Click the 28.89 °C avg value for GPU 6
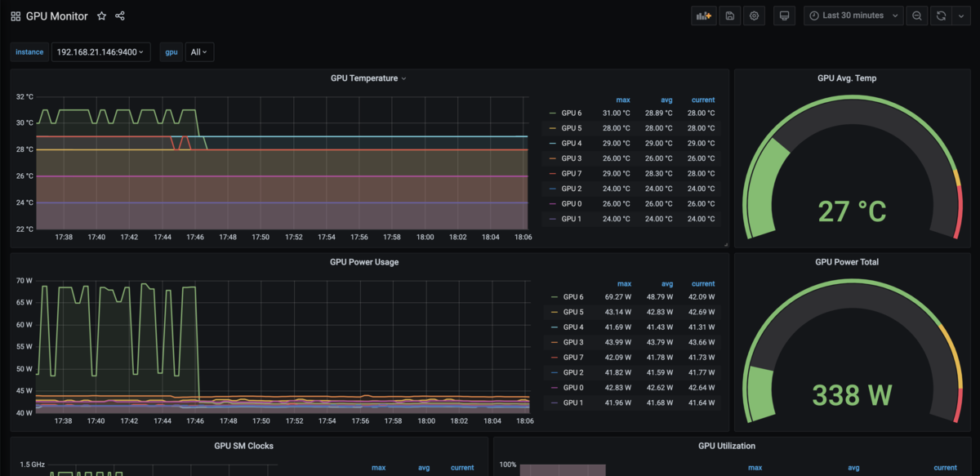 pyautogui.click(x=658, y=113)
